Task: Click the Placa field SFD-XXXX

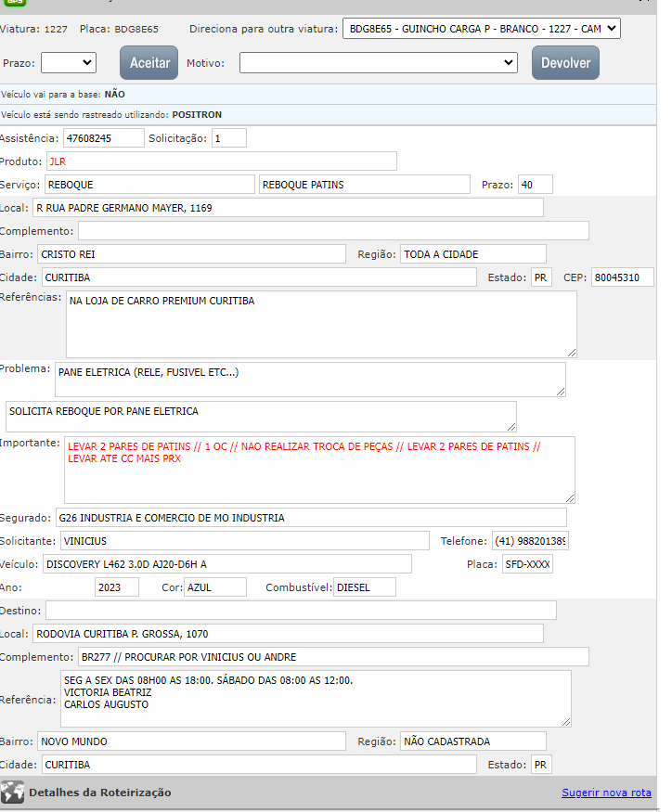Action: point(527,564)
